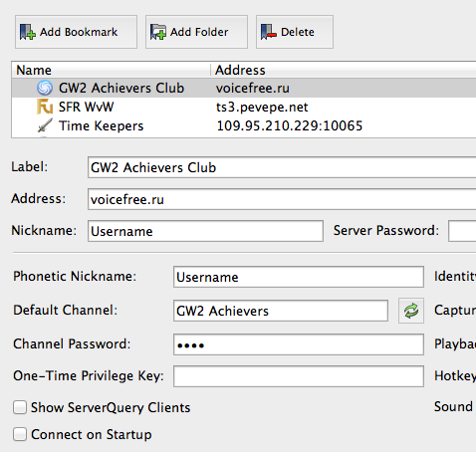Viewport: 476px width, 452px height.
Task: Select the GW2 Achievers Club bookmark row
Action: [x=244, y=88]
